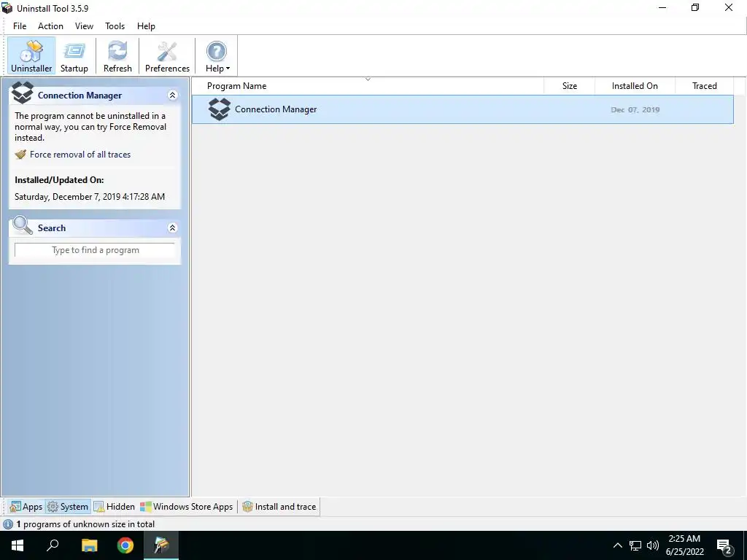Click the Uninstall Tool title bar icon

(x=7, y=8)
